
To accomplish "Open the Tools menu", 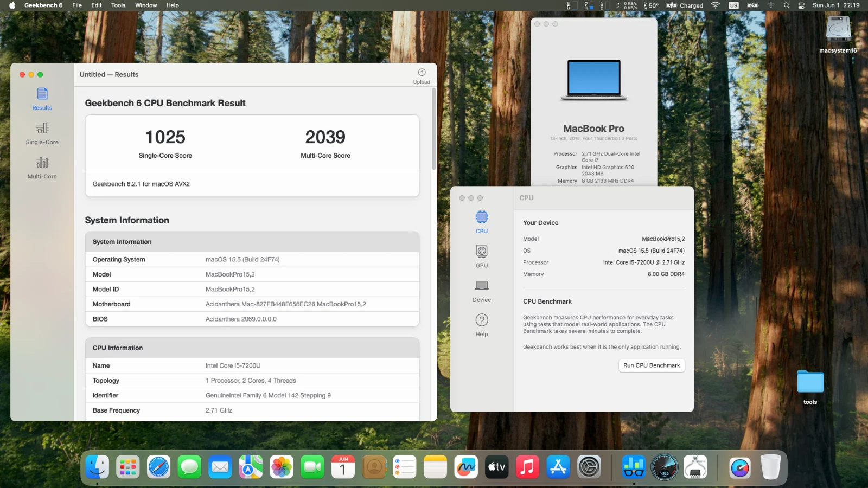I will pos(118,5).
